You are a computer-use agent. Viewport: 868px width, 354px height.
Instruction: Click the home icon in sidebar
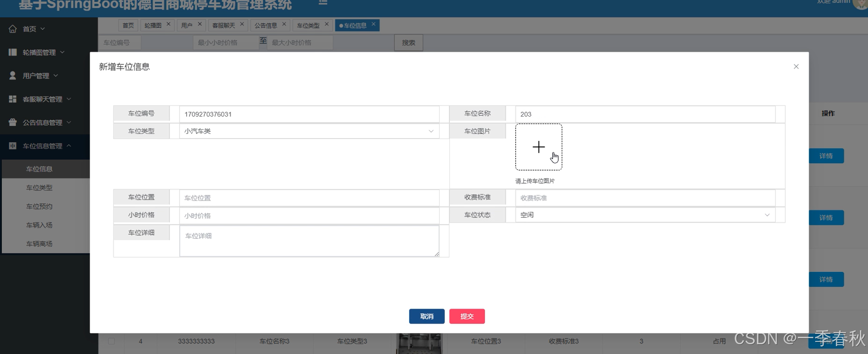(x=13, y=29)
